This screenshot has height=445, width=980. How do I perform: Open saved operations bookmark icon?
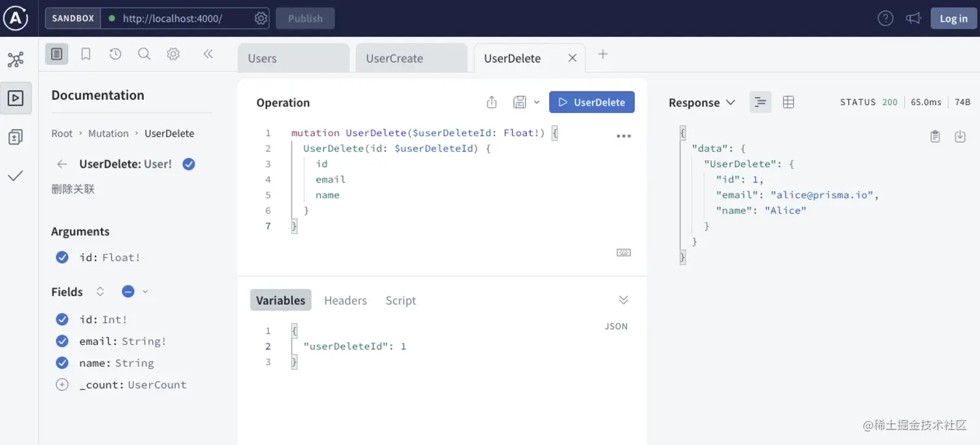click(86, 54)
